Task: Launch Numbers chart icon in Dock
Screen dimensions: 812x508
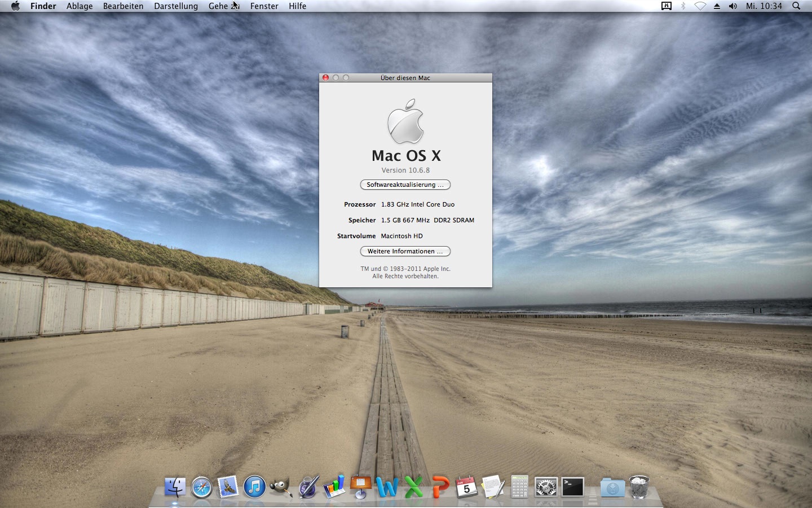Action: (x=334, y=487)
